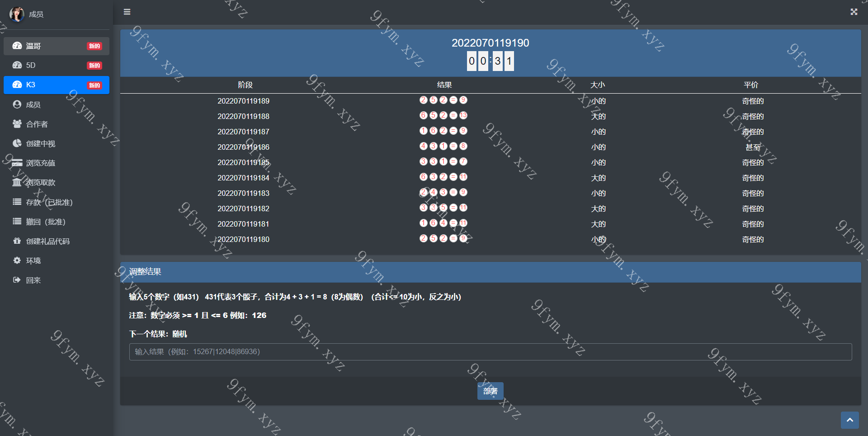Click the 环境 settings gear icon
Screen dimensions: 868x436
[x=17, y=260]
